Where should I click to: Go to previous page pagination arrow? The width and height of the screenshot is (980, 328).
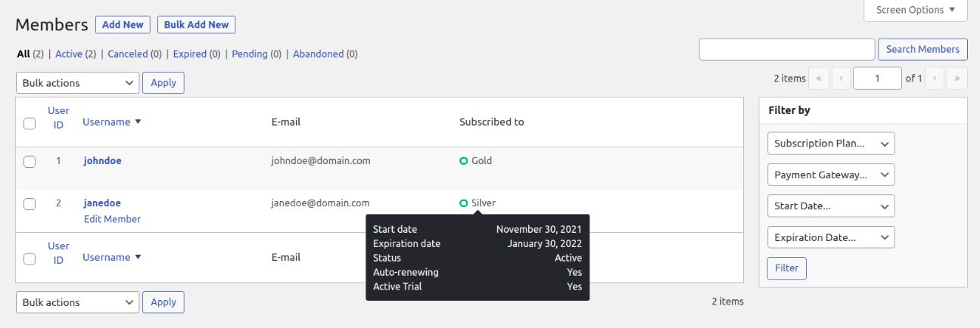point(841,78)
